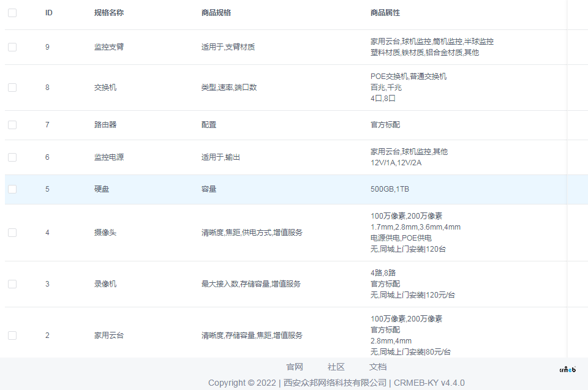This screenshot has height=390, width=588.
Task: Click the attribute text 电源供电,POE供电
Action: tap(401, 238)
